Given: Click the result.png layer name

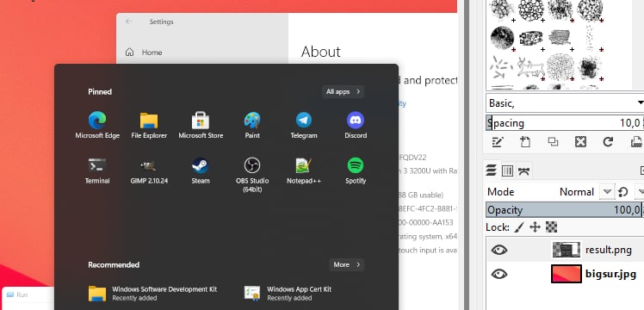Looking at the screenshot, I should tap(608, 250).
